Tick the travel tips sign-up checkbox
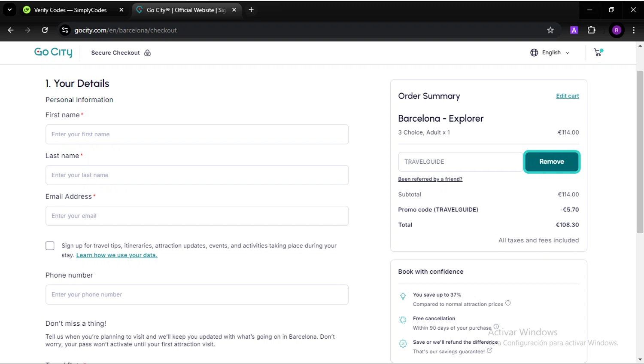This screenshot has height=364, width=644. point(50,246)
